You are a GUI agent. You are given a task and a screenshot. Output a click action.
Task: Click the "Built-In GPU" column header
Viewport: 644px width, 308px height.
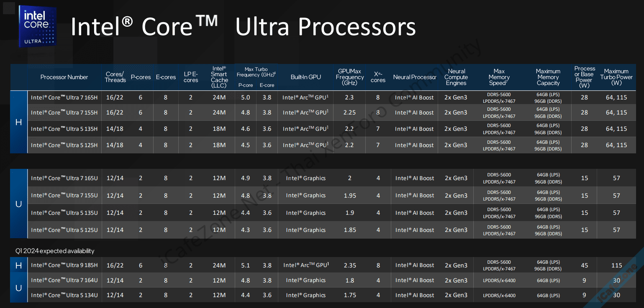tap(305, 77)
